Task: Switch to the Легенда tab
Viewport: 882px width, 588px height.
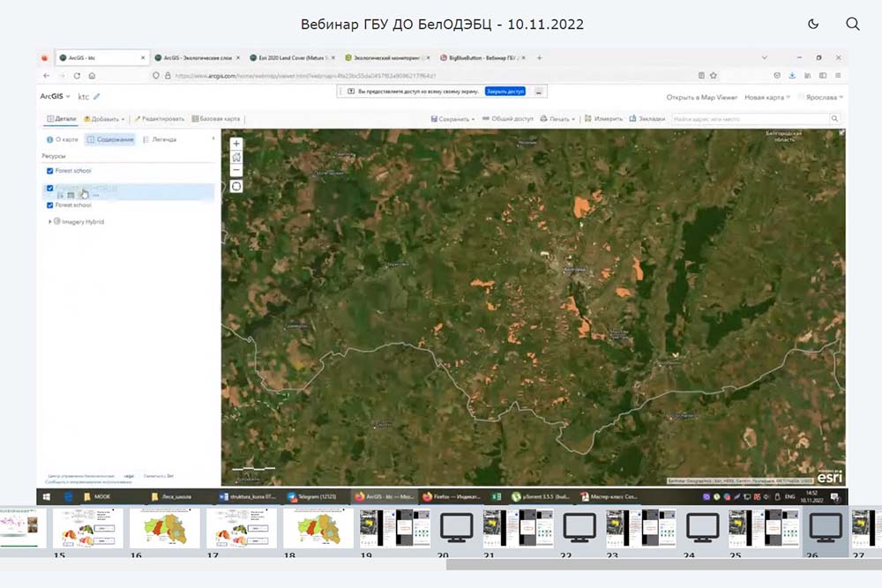Action: (x=160, y=139)
